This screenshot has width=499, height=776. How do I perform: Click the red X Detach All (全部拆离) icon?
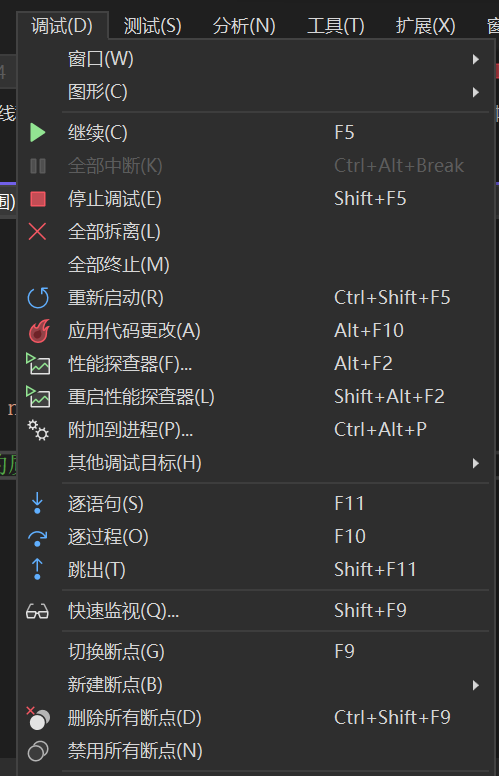point(38,232)
